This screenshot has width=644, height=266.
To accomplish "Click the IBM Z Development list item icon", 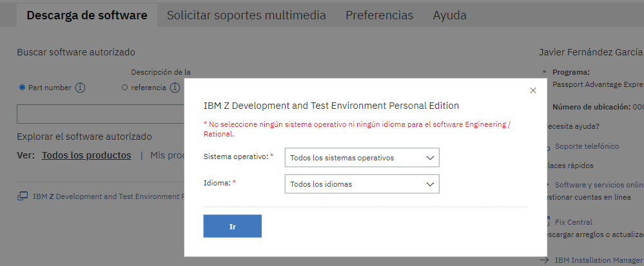I will point(23,196).
